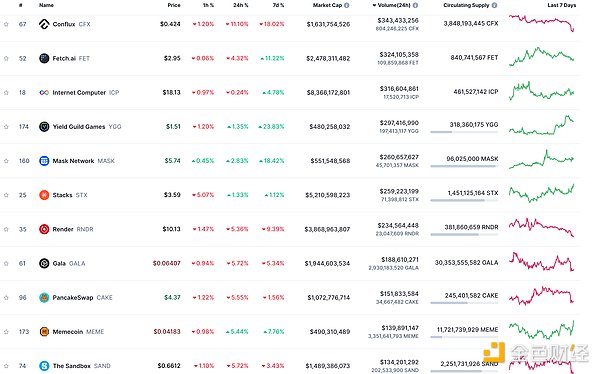
Task: Toggle the watchlist star for Gala
Action: click(6, 263)
